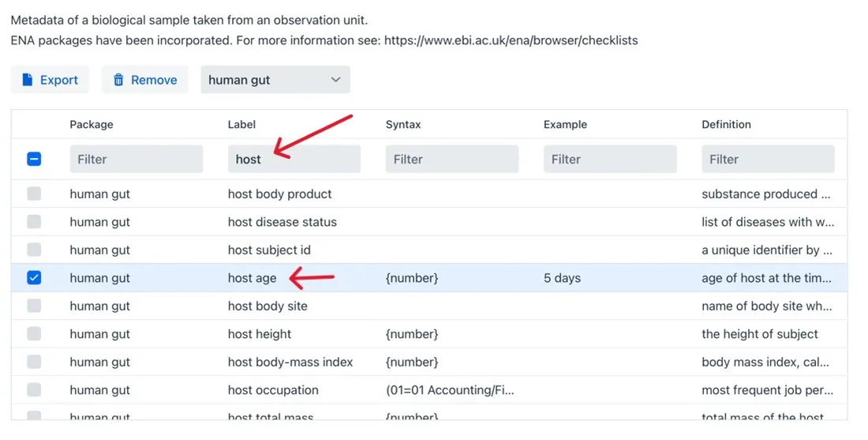
Task: Select the 'host body site' label cell
Action: 268,306
